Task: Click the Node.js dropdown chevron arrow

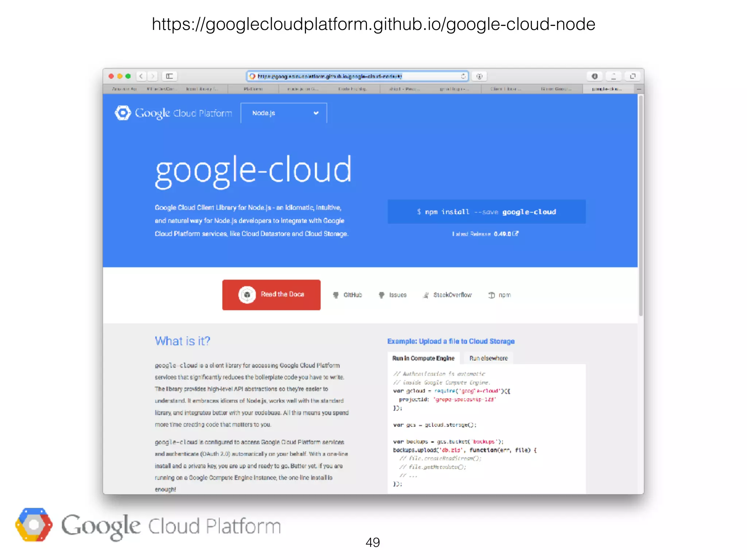Action: [x=316, y=113]
